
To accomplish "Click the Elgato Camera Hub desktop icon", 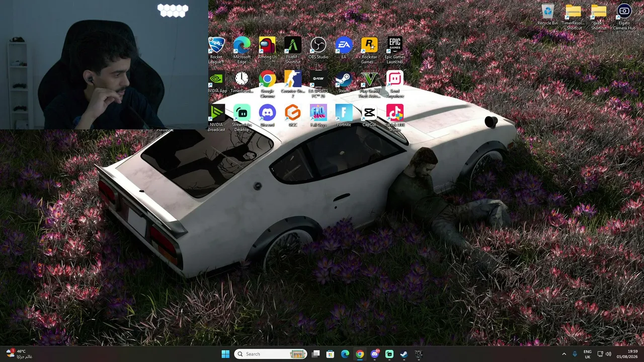I will [x=624, y=17].
